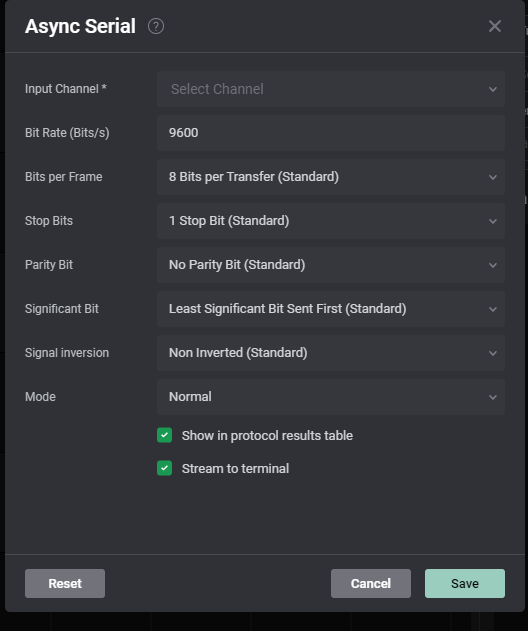Viewport: 528px width, 631px height.
Task: Close the Async Serial dialog
Action: 495,27
